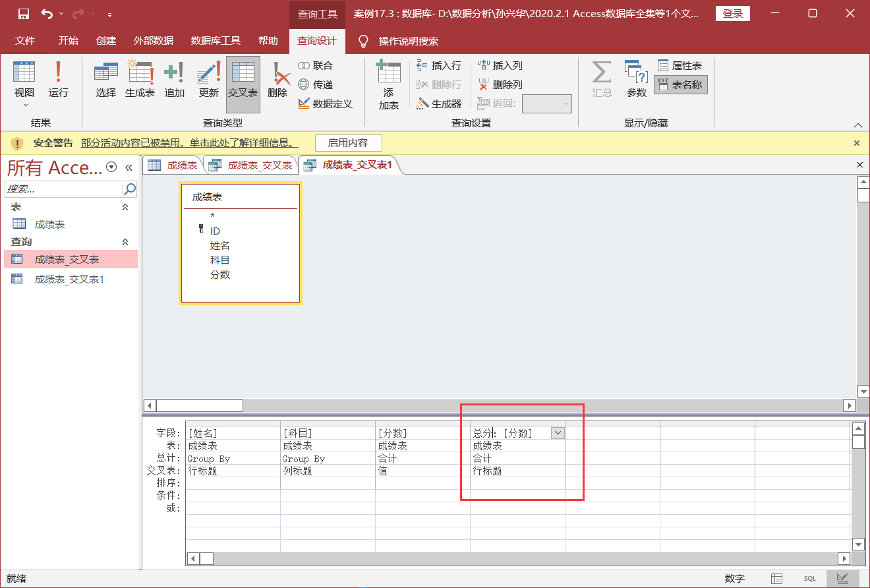Image resolution: width=870 pixels, height=588 pixels.
Task: Insert a row with 插入行
Action: click(x=439, y=65)
